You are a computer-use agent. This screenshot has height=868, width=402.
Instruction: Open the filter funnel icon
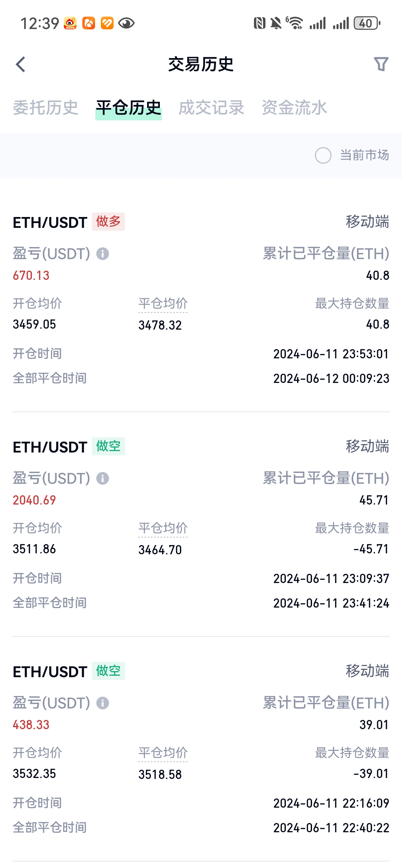(x=381, y=64)
